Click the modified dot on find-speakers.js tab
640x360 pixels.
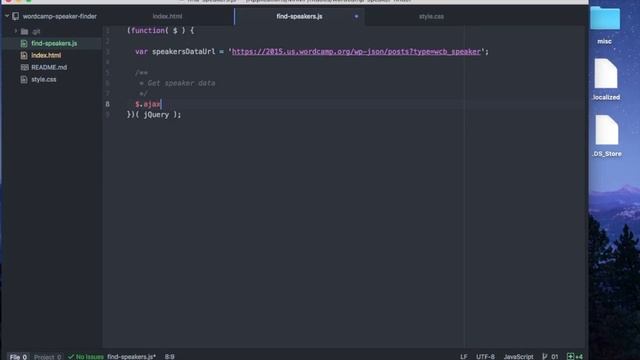coord(356,16)
